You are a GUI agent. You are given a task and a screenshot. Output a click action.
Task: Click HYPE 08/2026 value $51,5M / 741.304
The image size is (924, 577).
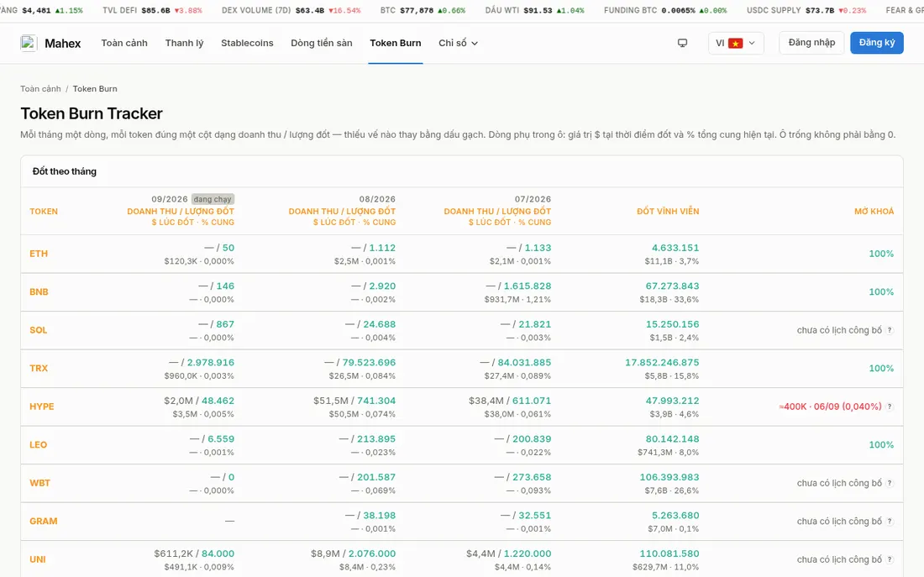point(354,401)
